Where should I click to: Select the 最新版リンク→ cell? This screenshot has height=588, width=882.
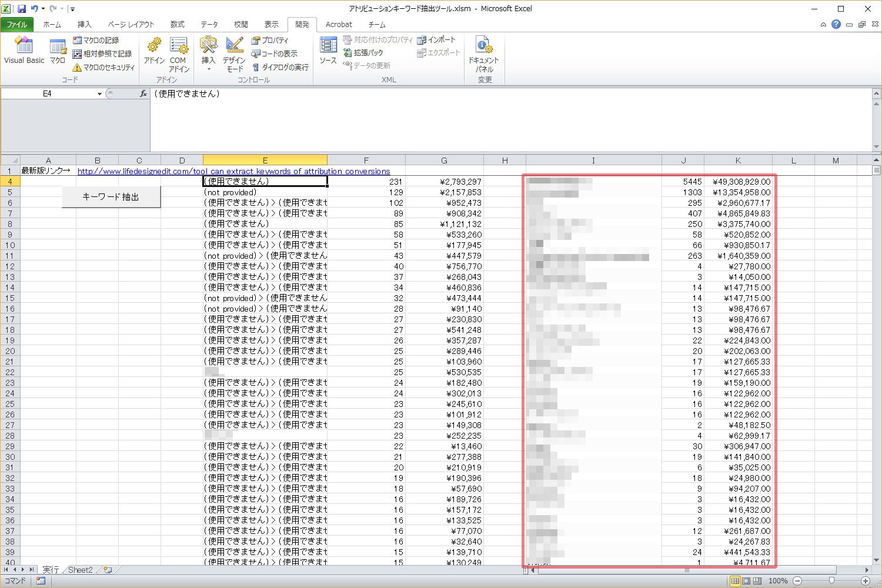[48, 171]
